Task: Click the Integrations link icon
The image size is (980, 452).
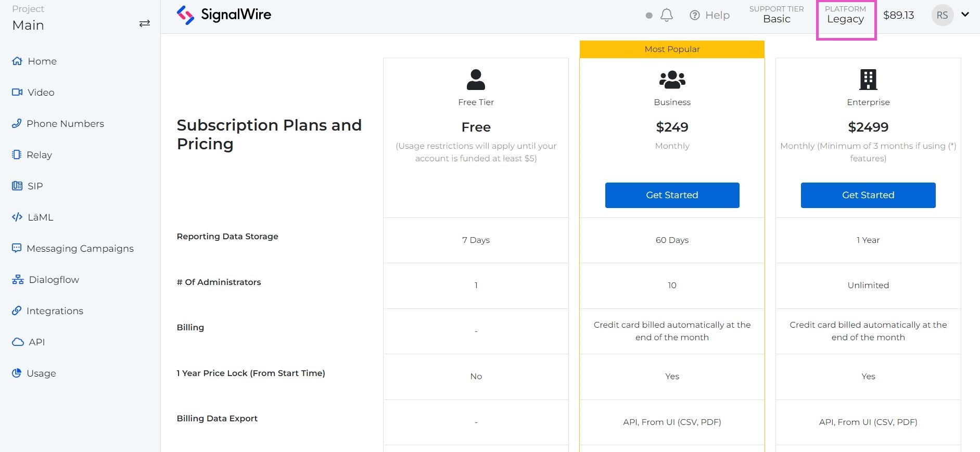Action: pyautogui.click(x=17, y=311)
